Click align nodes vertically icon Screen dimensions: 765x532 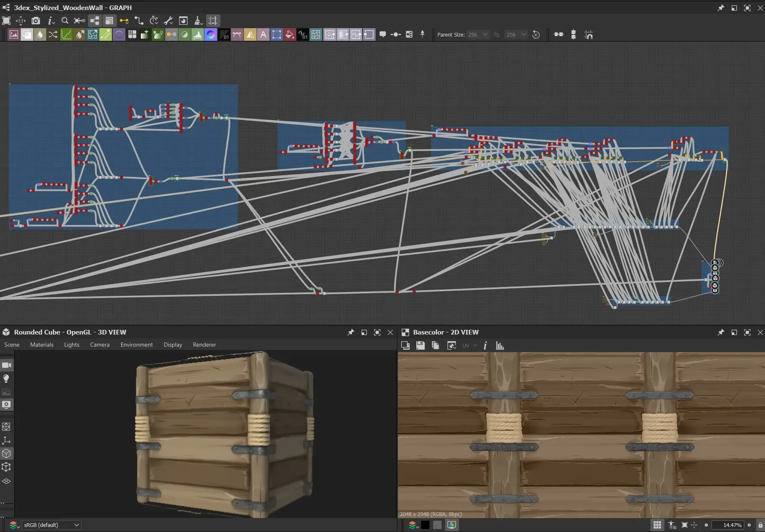coord(573,34)
